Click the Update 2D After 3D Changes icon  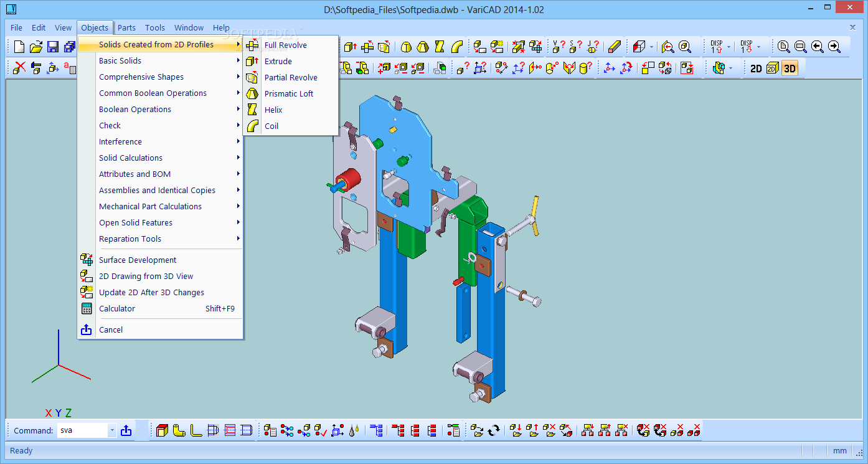tap(87, 292)
